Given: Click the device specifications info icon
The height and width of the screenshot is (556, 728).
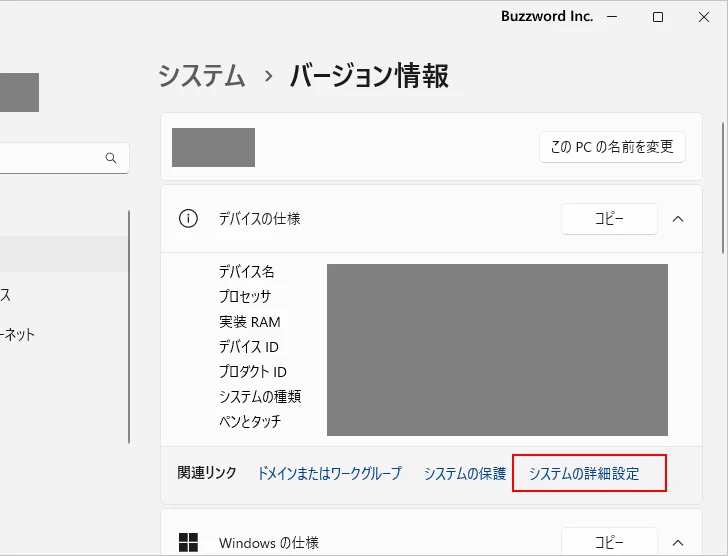Looking at the screenshot, I should 188,218.
